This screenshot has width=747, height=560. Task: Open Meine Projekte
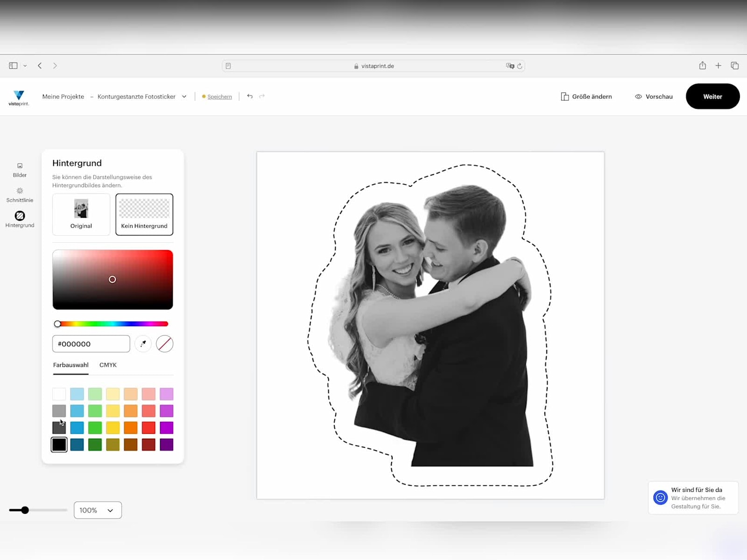(63, 97)
